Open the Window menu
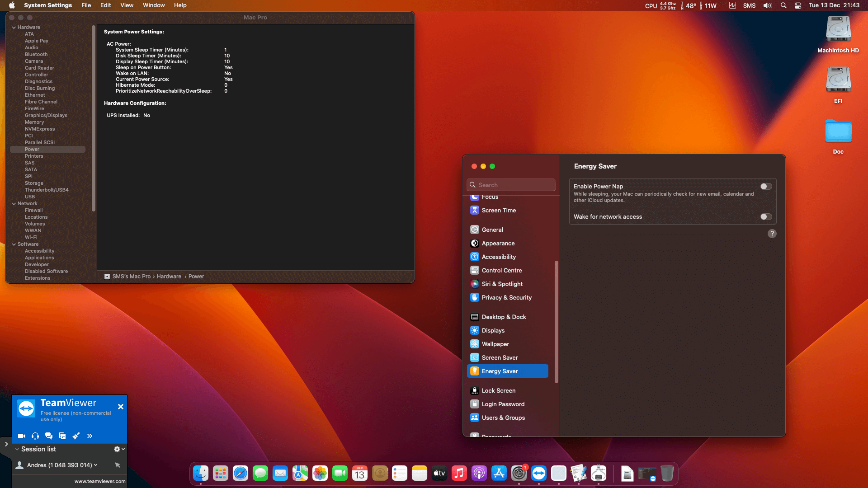This screenshot has width=868, height=488. pos(154,5)
